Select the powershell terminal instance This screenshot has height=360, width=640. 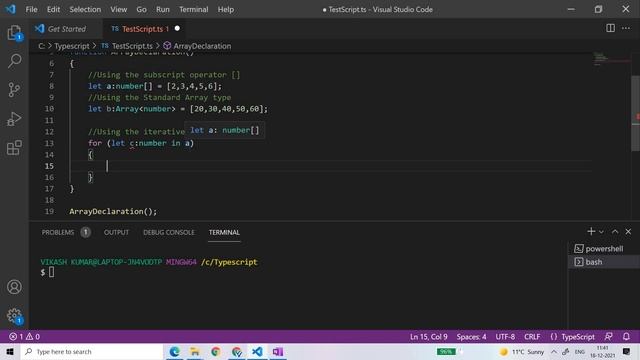[x=603, y=249]
